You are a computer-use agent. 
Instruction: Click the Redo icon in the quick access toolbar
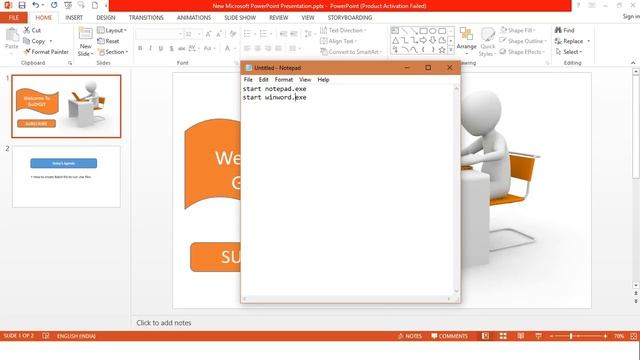click(54, 5)
